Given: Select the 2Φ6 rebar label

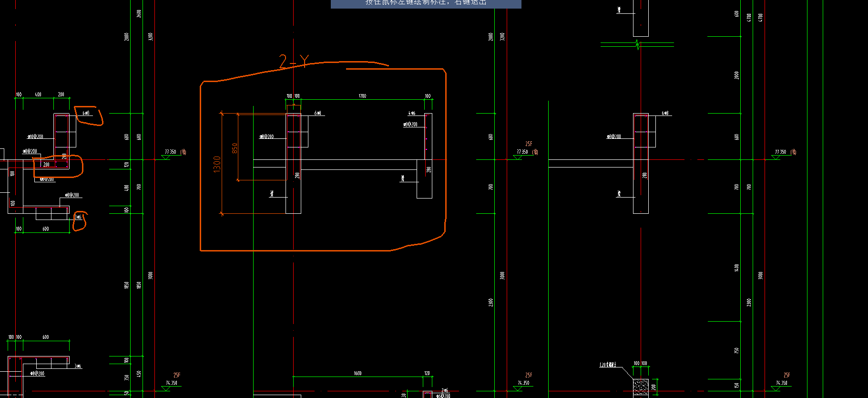Looking at the screenshot, I should 444,390.
